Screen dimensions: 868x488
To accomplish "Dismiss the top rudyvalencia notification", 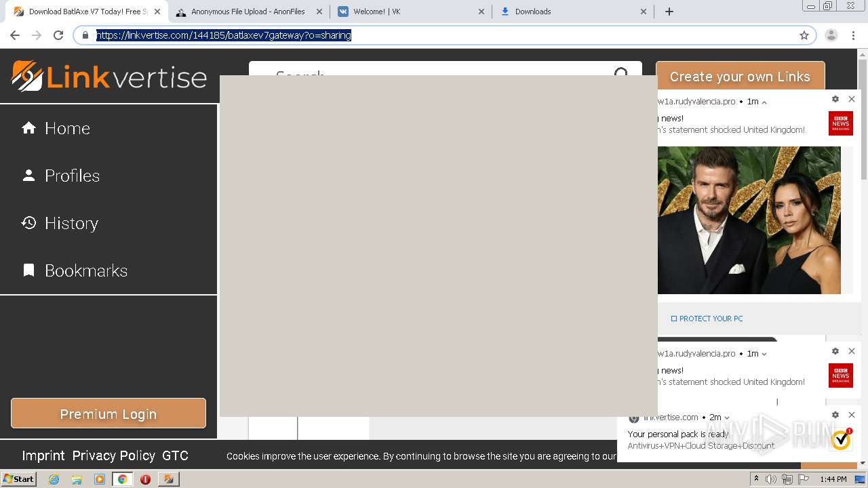I will pyautogui.click(x=852, y=99).
